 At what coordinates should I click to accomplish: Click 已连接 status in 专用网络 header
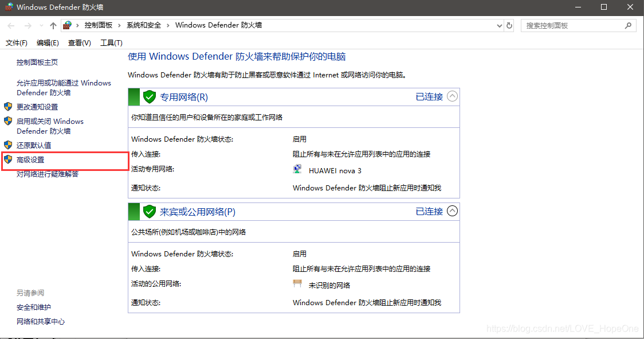pyautogui.click(x=429, y=97)
